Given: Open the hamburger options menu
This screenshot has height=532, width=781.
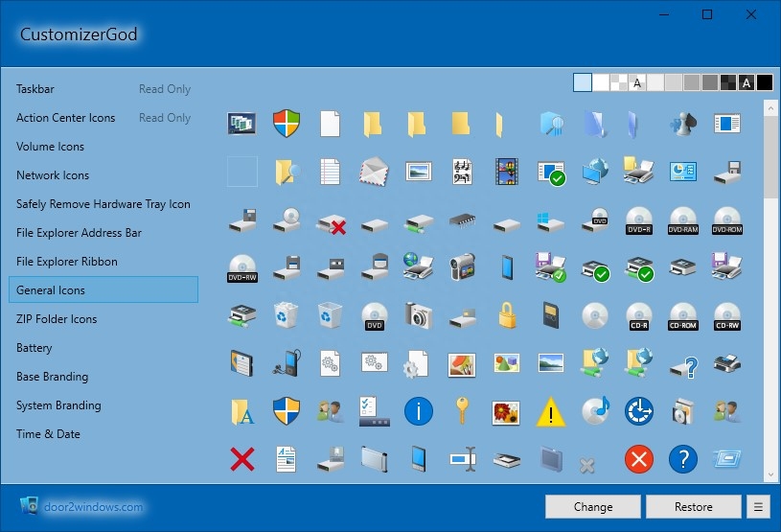Looking at the screenshot, I should tap(758, 506).
